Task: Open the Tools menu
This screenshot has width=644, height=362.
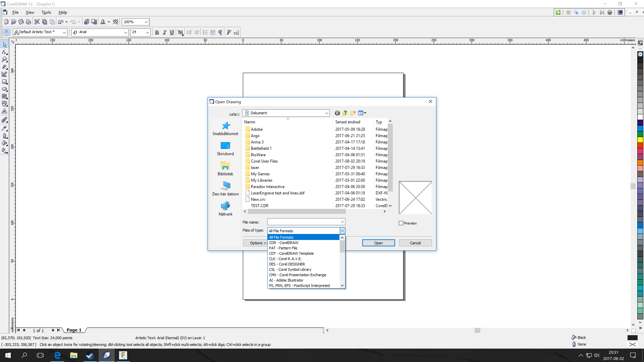Action: pyautogui.click(x=46, y=12)
